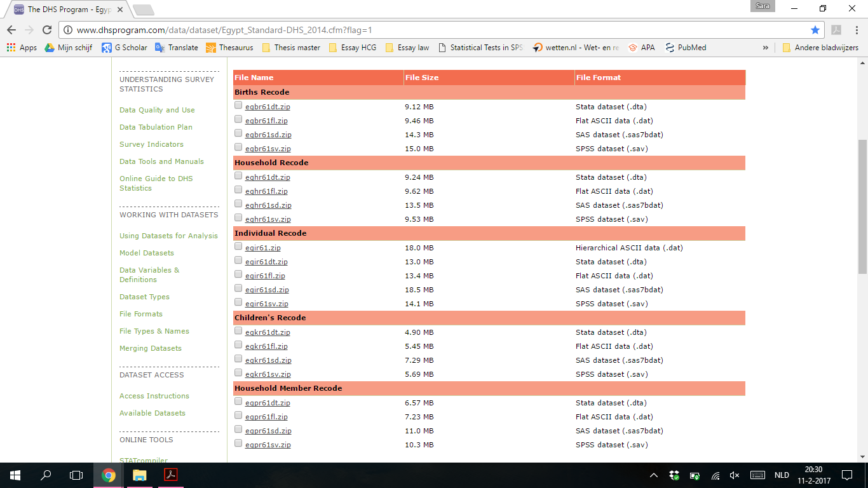
Task: Download the egkr61sv.zip file link
Action: [268, 374]
